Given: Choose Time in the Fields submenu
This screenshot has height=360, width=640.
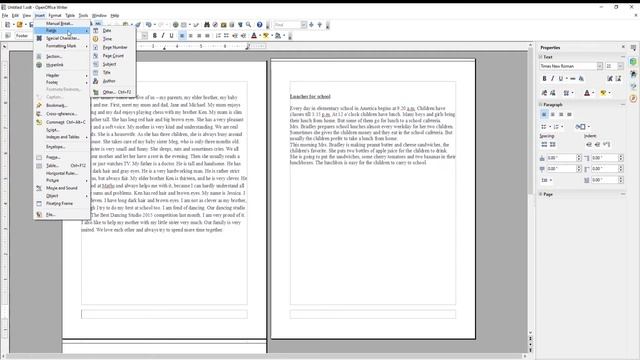Looking at the screenshot, I should tap(107, 39).
